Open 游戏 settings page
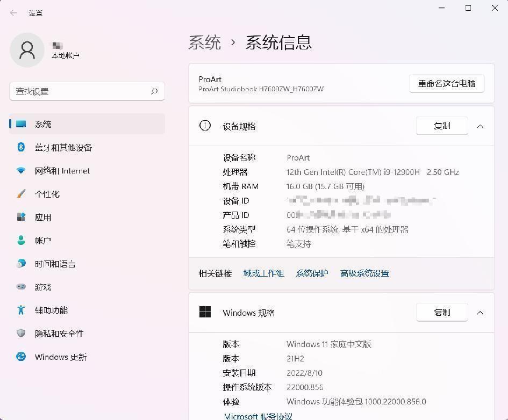Screen dimensions: 508x420 (x=87, y=287)
